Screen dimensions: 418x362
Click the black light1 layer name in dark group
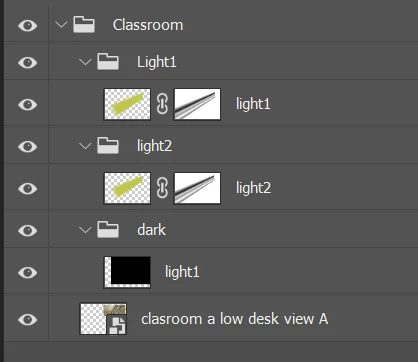click(182, 272)
